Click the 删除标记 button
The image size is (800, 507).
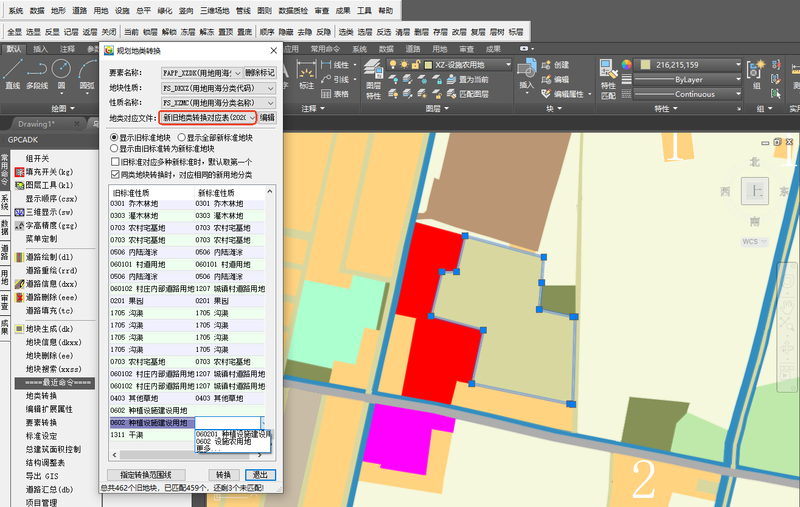tap(260, 73)
